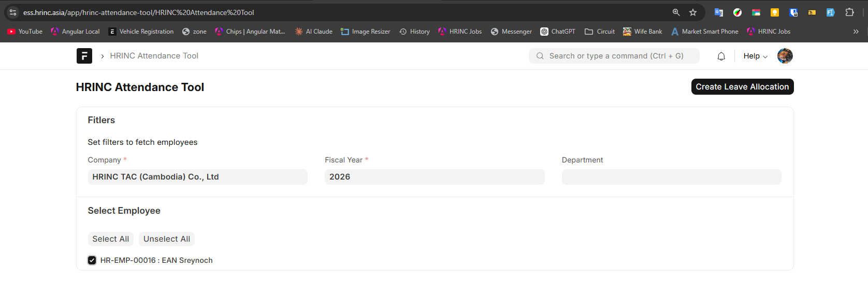868x282 pixels.
Task: Open the user avatar menu
Action: (785, 56)
